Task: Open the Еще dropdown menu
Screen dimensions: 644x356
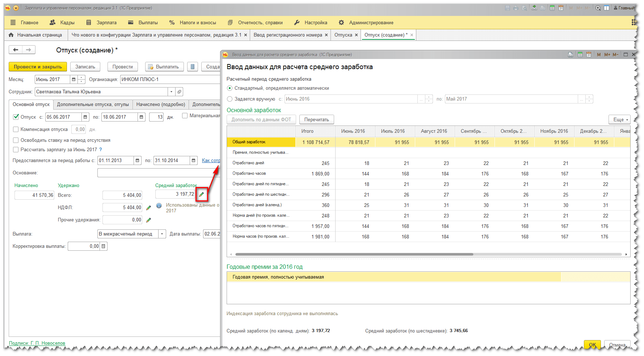Action: pyautogui.click(x=619, y=119)
